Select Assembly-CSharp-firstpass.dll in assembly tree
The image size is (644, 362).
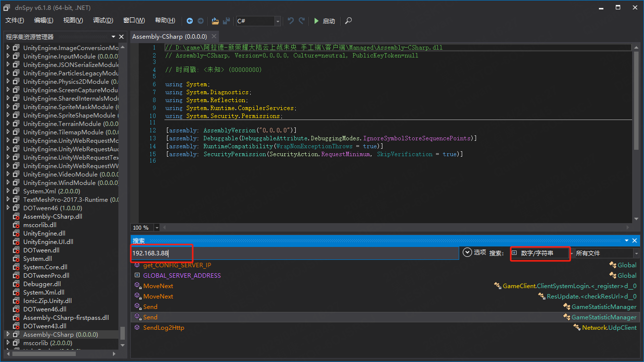66,318
